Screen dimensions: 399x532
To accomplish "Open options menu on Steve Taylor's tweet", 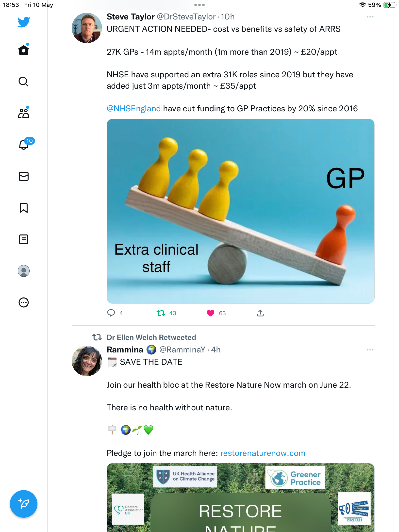I will (370, 17).
